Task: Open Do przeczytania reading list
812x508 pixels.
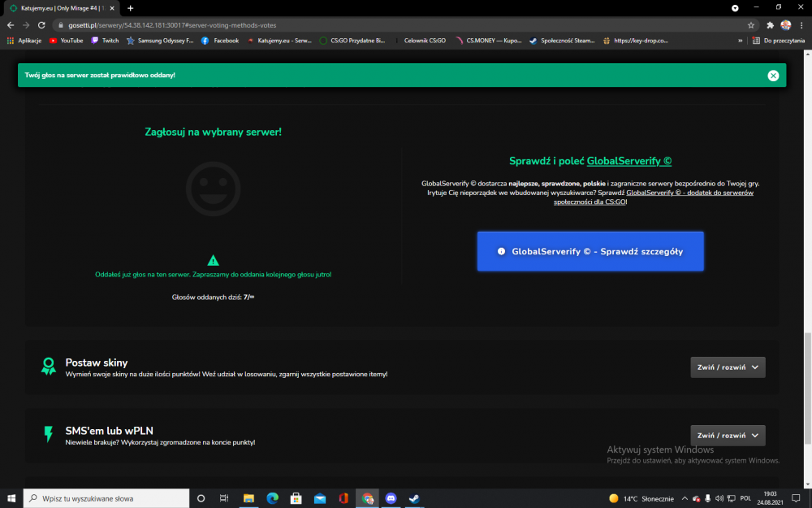Action: click(x=779, y=41)
